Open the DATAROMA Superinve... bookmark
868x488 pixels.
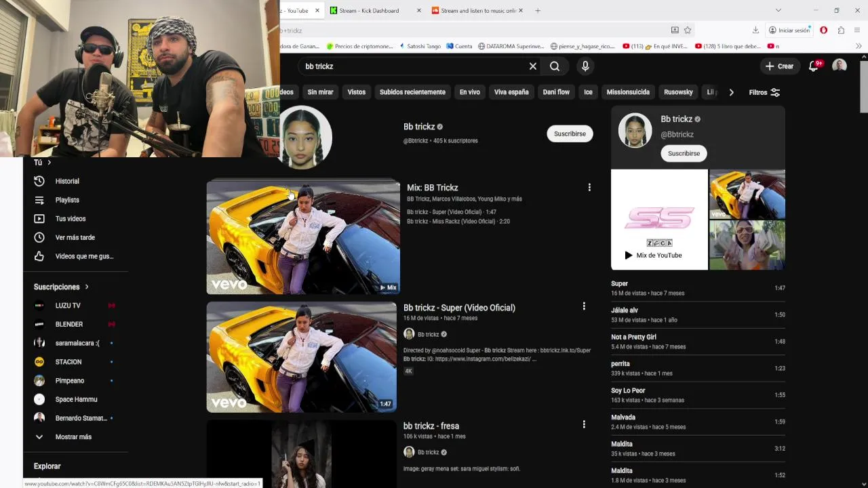pos(511,46)
